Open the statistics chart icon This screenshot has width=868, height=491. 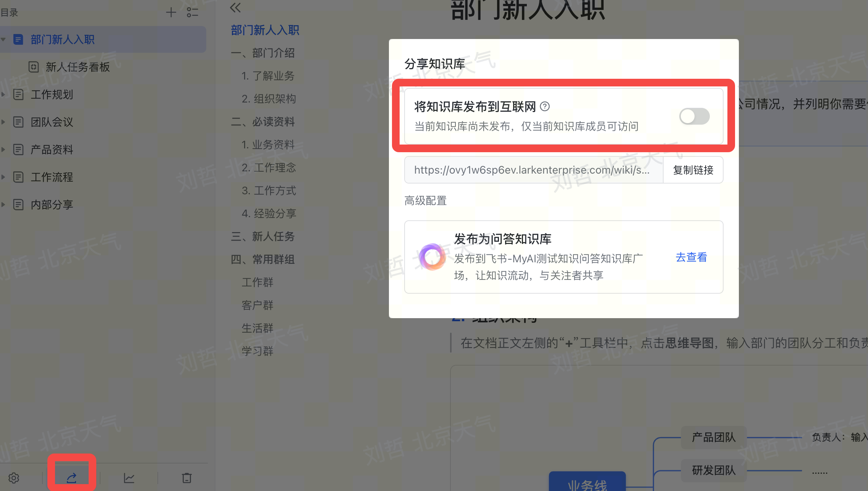click(129, 478)
